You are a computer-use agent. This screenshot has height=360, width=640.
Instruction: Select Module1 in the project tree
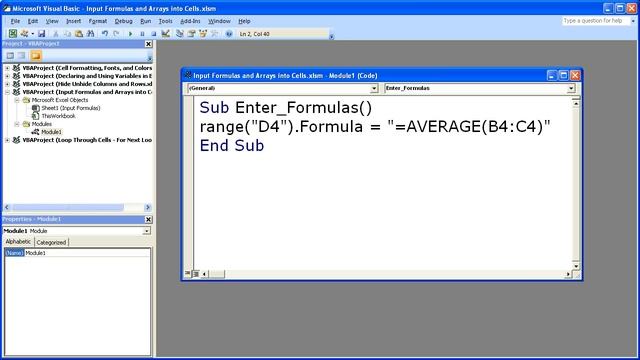point(51,132)
